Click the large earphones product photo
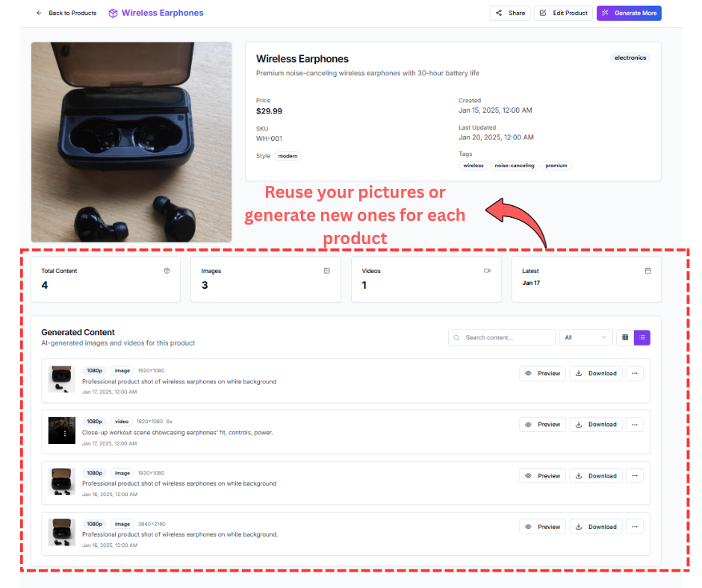702x588 pixels. tap(131, 142)
